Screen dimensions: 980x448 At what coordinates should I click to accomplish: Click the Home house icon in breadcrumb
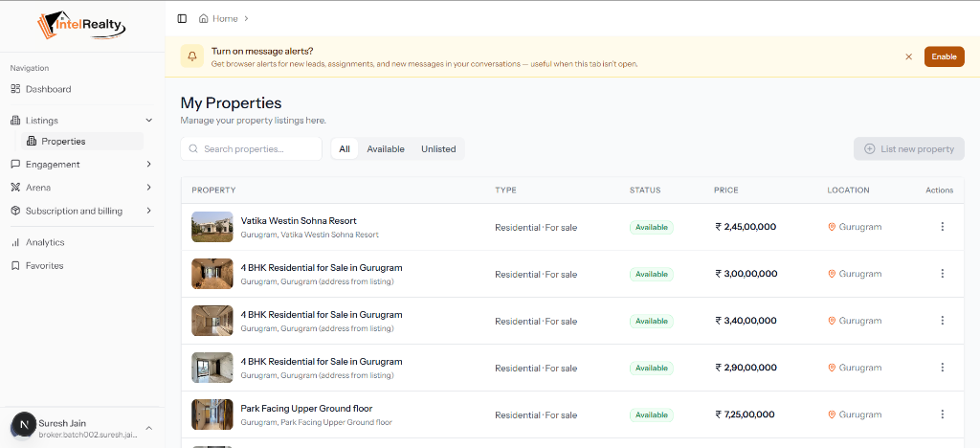coord(203,19)
